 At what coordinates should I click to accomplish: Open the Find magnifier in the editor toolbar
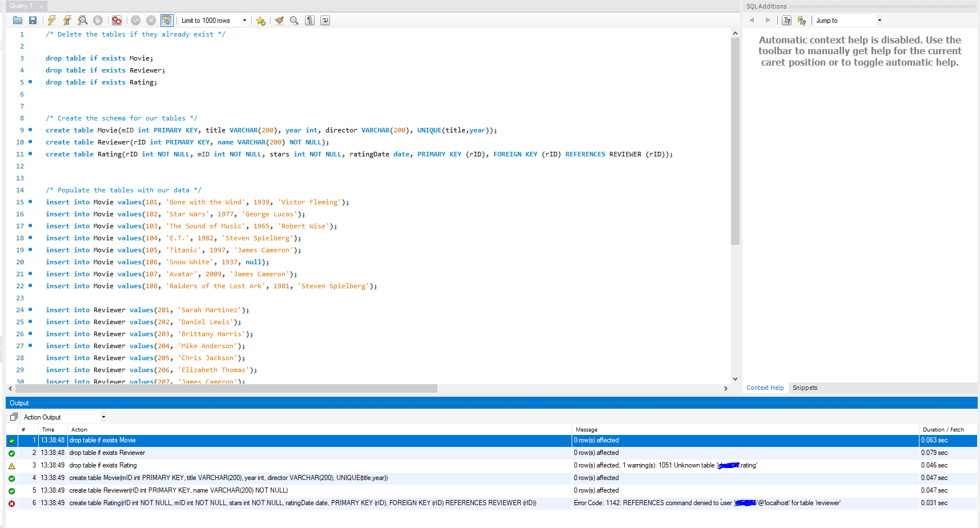pos(294,21)
